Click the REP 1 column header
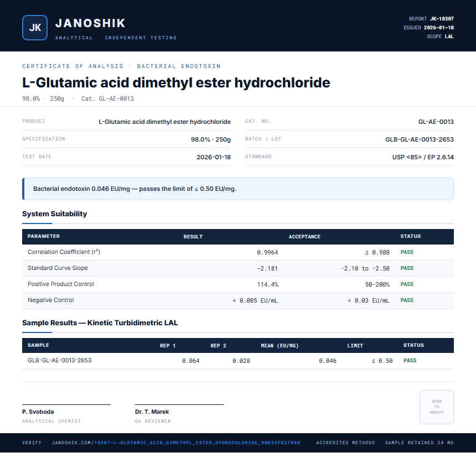Viewport: 476px width, 468px height. (x=168, y=346)
